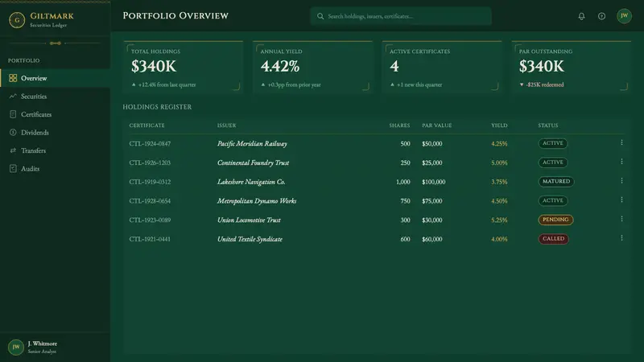The height and width of the screenshot is (362, 644).
Task: Open notifications bell icon
Action: coord(581,16)
